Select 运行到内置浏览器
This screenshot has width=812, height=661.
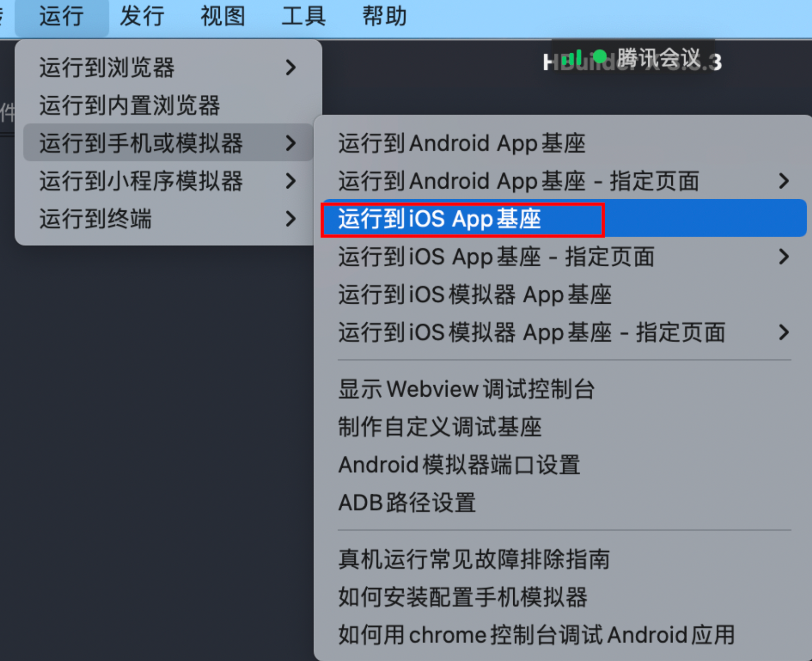point(169,105)
